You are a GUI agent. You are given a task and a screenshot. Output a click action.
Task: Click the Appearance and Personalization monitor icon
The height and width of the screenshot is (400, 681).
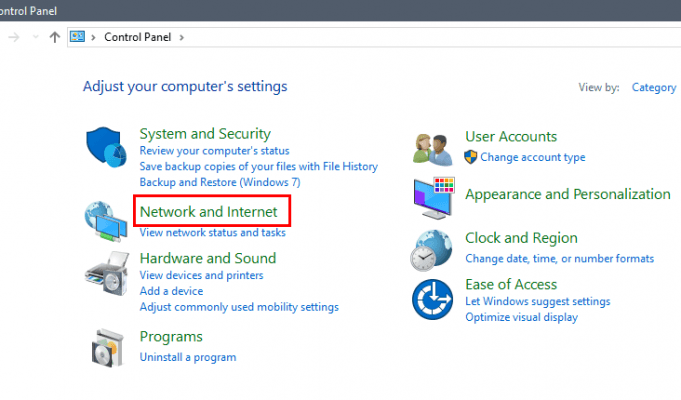click(434, 198)
